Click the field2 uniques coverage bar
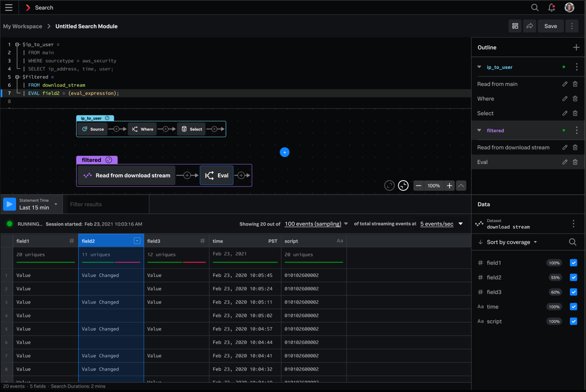Screen dimensions: 586x392 [111, 262]
